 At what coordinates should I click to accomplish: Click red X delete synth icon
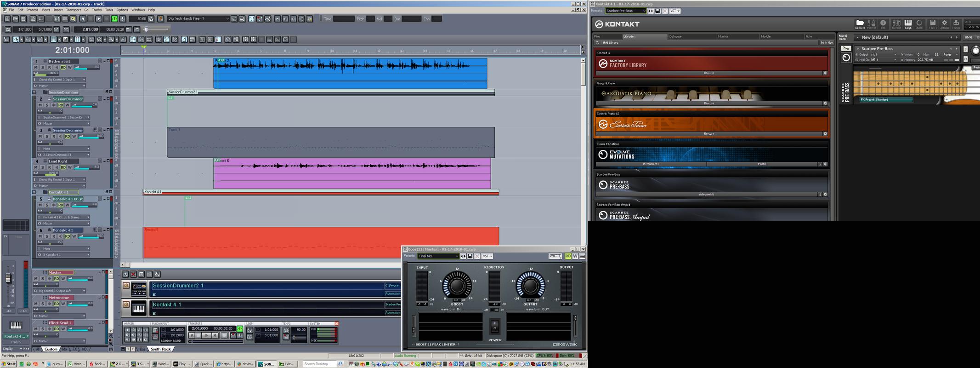click(133, 274)
